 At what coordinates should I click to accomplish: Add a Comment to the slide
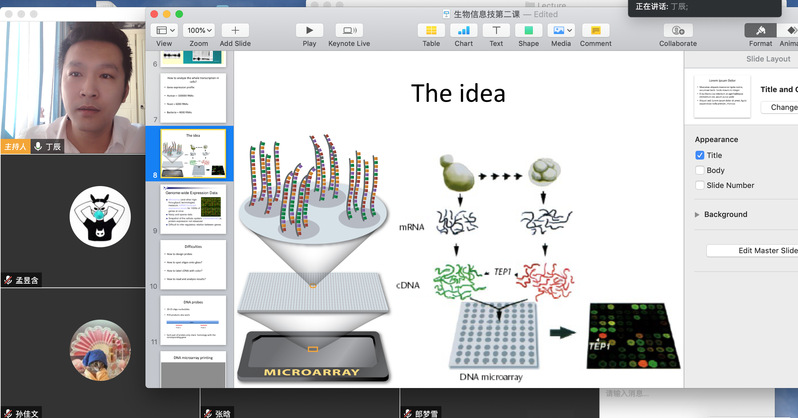(595, 31)
